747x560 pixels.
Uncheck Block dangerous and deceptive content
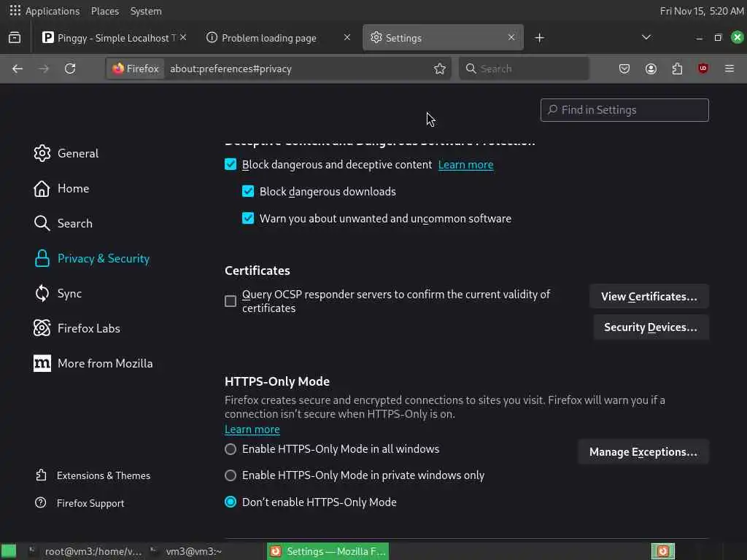click(231, 165)
